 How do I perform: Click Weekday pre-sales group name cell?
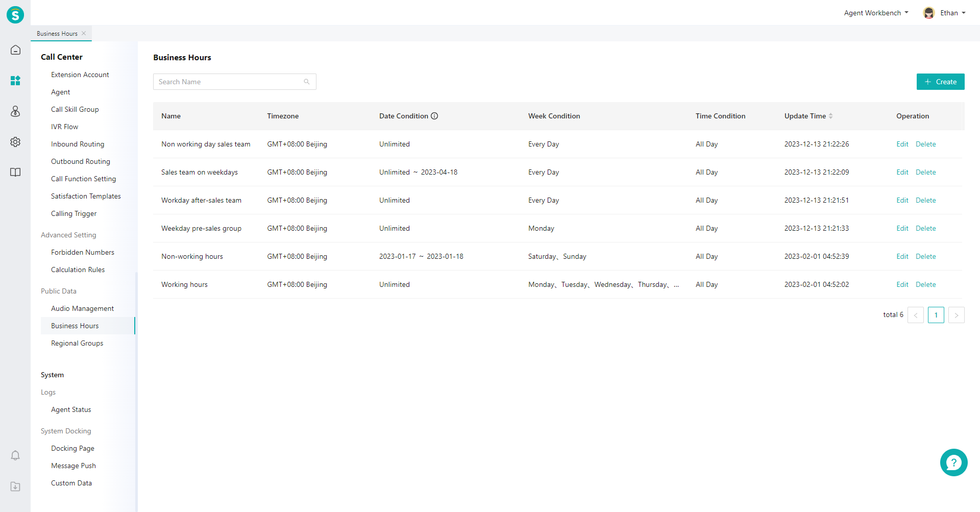[x=202, y=228]
